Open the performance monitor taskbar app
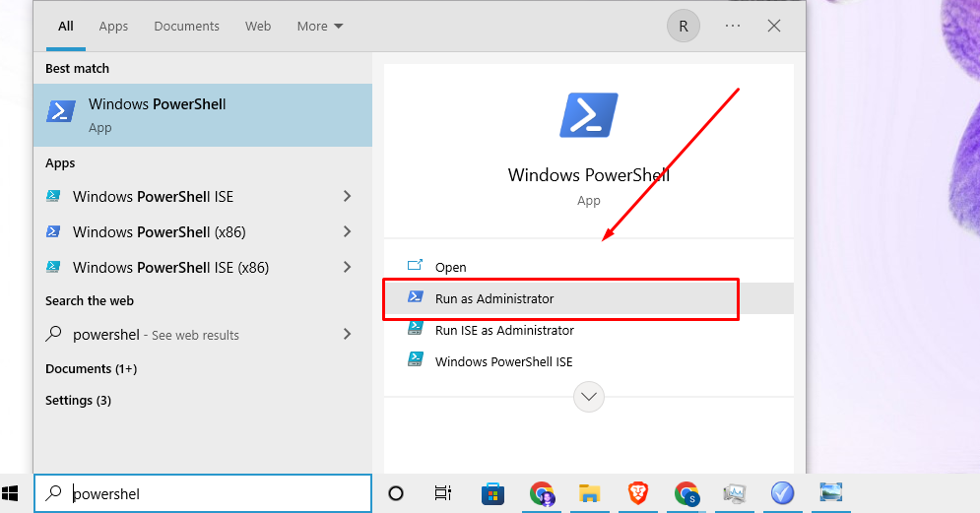980x513 pixels. [x=735, y=493]
